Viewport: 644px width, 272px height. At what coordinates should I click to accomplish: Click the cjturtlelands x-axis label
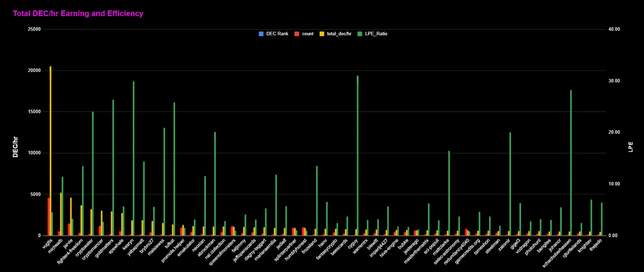coord(572,248)
